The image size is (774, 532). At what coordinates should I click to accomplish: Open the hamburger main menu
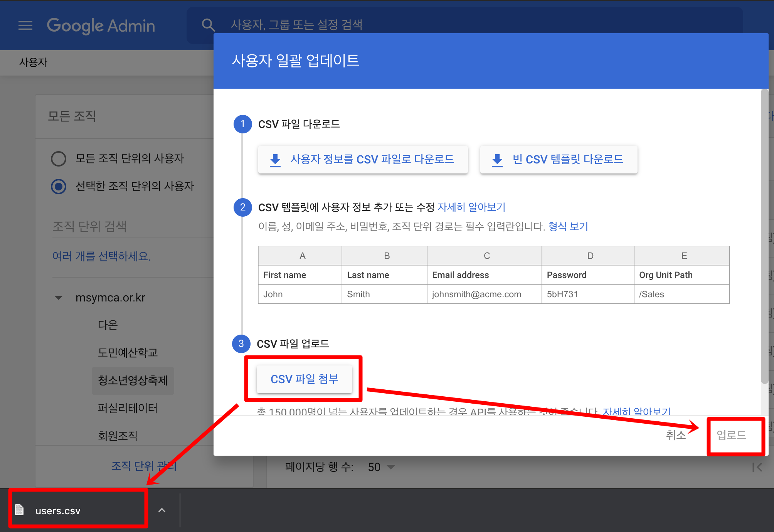(25, 25)
